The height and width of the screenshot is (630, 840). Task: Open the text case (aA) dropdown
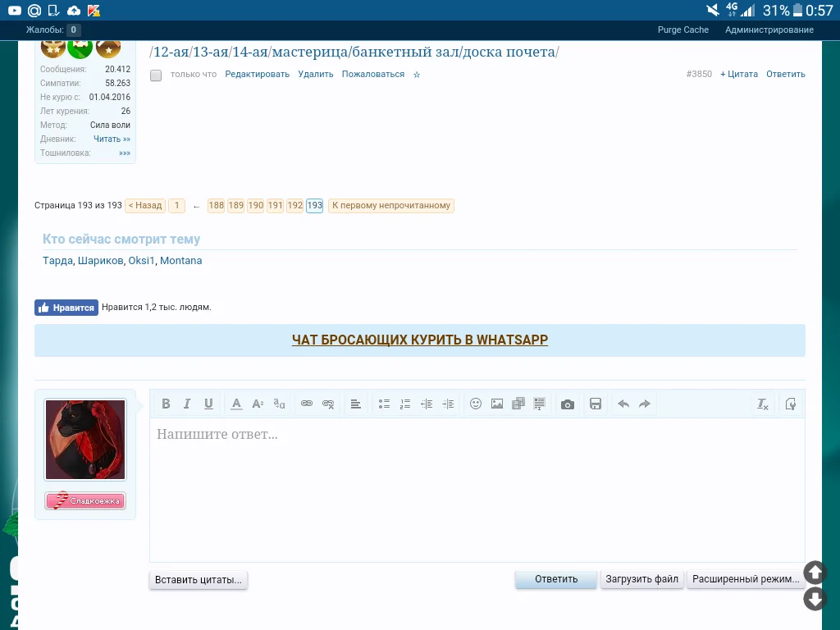tap(278, 404)
